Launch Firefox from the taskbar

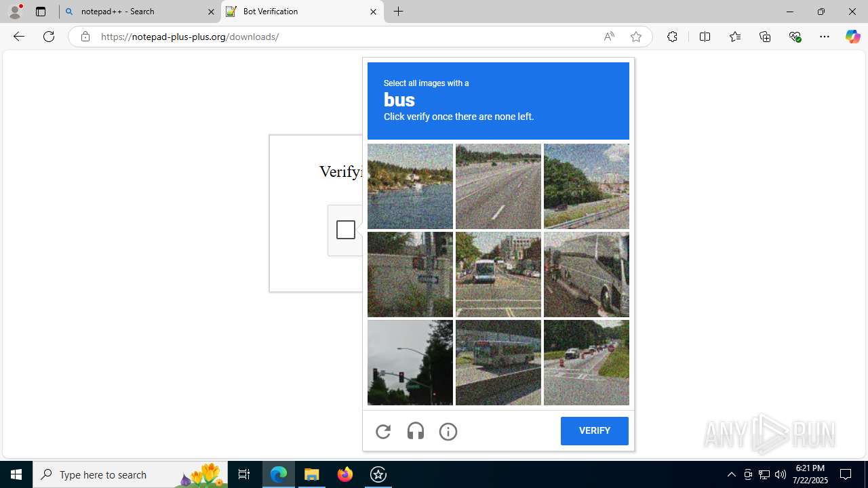click(x=345, y=474)
